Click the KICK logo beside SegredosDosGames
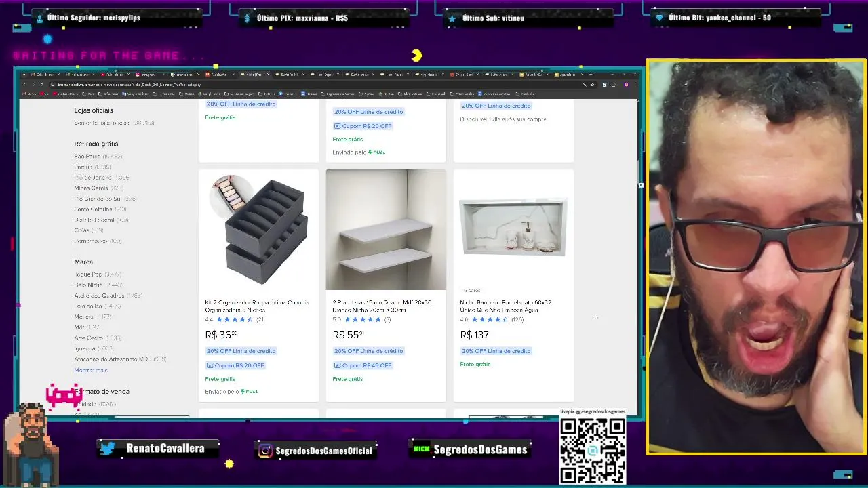The width and height of the screenshot is (868, 488). [422, 449]
